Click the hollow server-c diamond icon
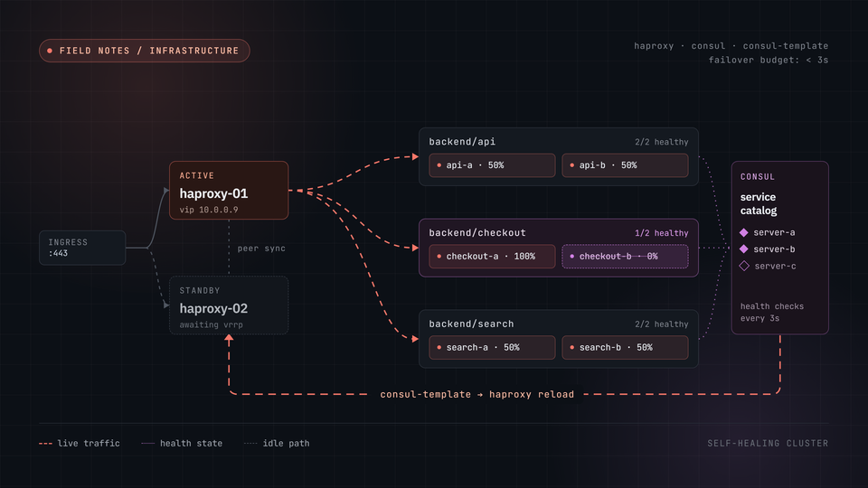 click(744, 266)
